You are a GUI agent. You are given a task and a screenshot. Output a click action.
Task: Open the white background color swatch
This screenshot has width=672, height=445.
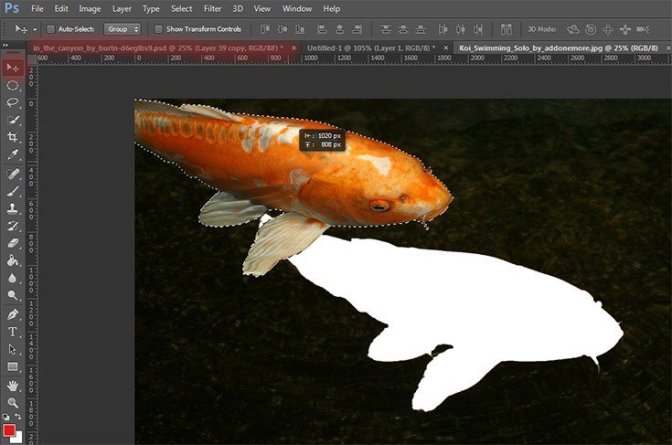point(18,438)
